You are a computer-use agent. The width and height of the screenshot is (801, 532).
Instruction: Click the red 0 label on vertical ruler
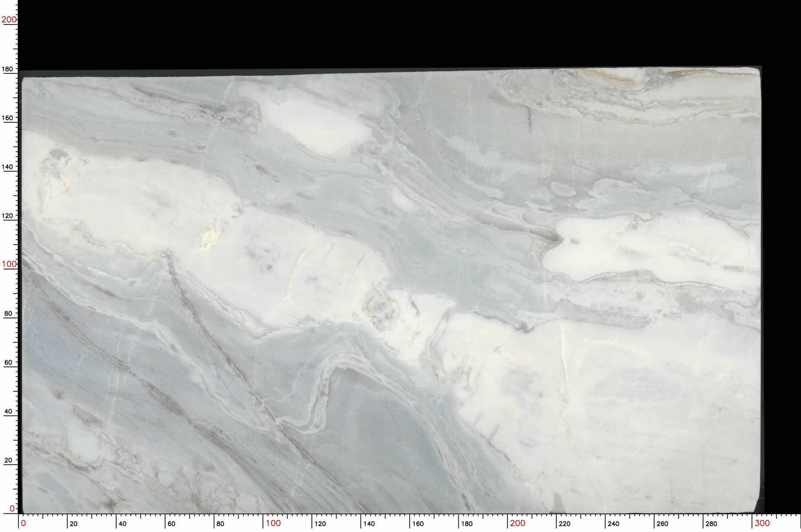[12, 508]
